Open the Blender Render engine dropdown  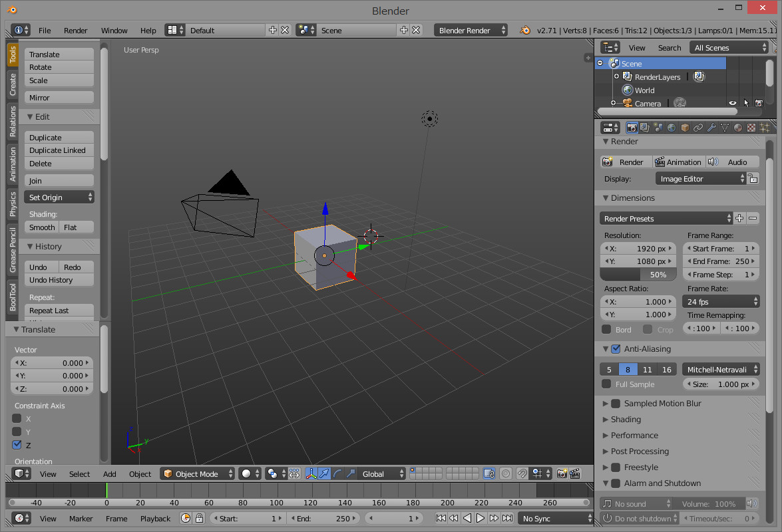471,31
